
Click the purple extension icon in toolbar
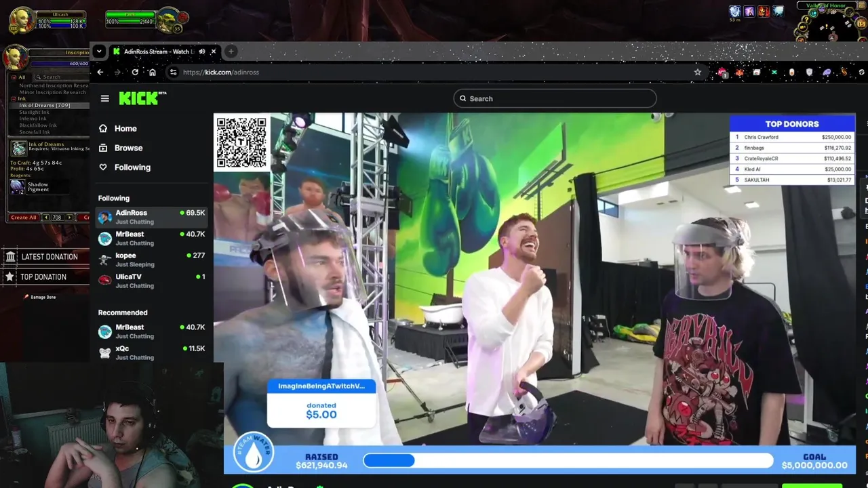pos(827,72)
